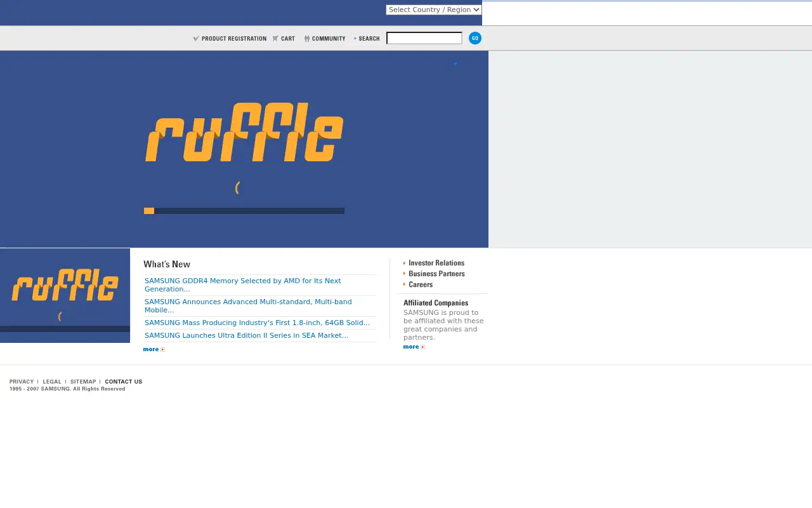This screenshot has height=508, width=812.
Task: Click the large Ruffle loading progress bar
Action: click(244, 211)
